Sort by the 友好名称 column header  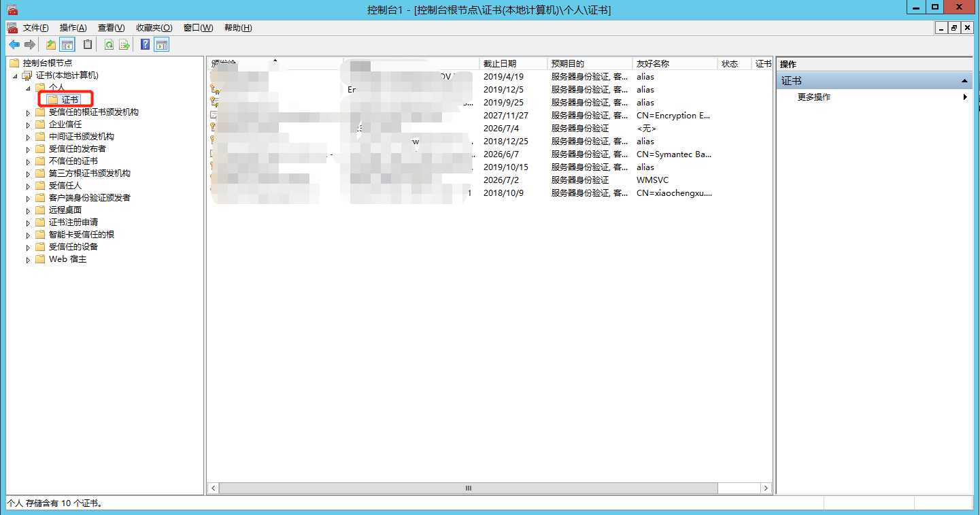tap(675, 63)
